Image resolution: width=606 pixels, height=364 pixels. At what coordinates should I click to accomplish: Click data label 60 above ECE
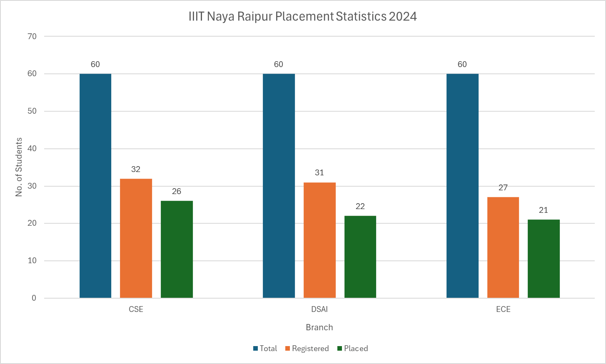tap(462, 64)
